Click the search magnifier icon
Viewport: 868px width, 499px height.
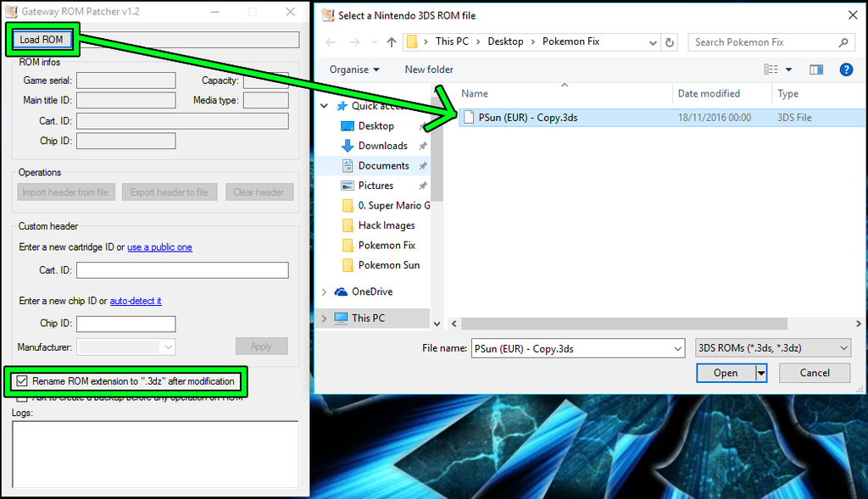click(843, 42)
